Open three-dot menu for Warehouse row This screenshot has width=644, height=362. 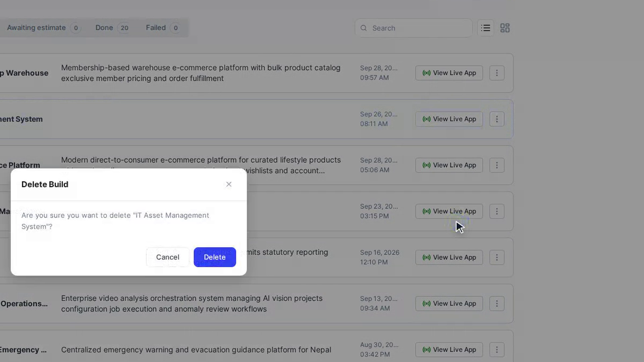point(497,73)
